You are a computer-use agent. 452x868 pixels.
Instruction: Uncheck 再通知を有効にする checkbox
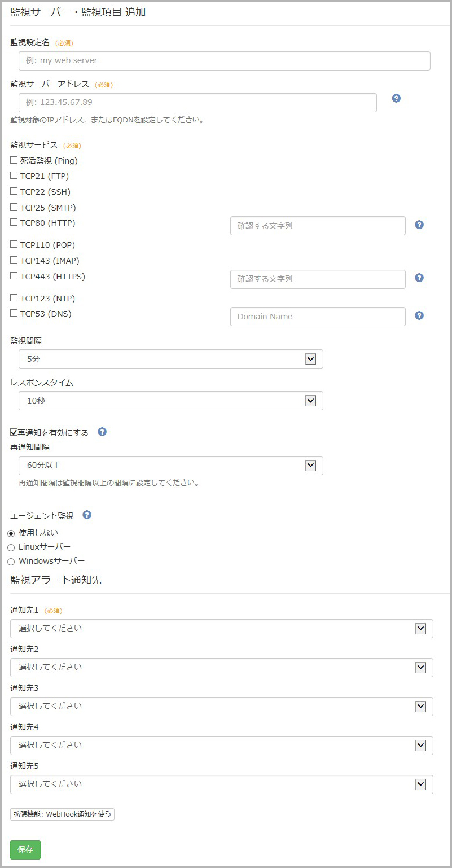[x=14, y=432]
